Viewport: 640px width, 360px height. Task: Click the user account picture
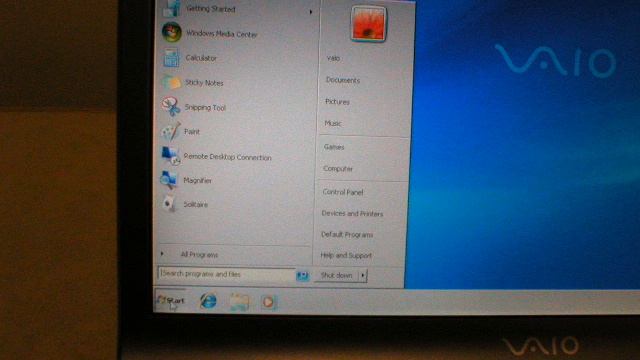click(368, 24)
